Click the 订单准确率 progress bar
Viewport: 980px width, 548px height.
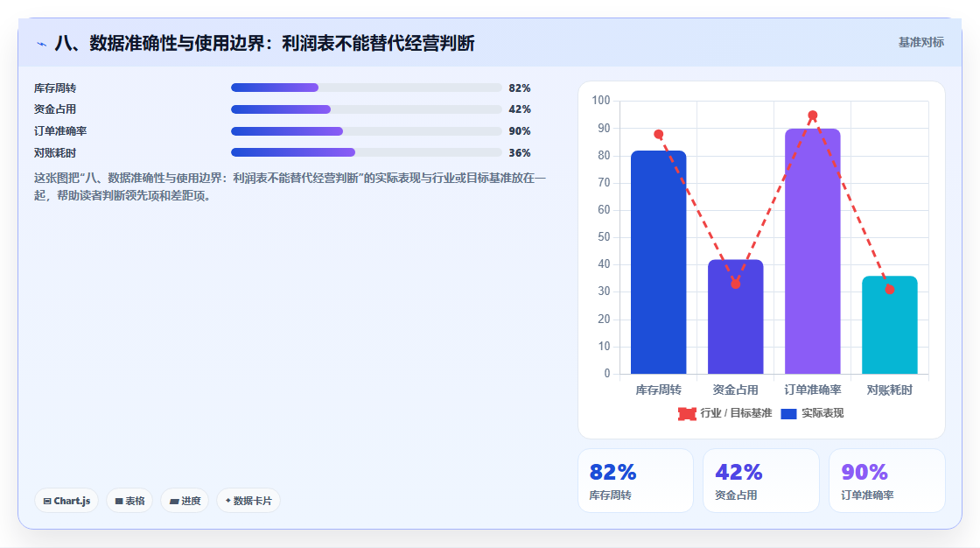click(367, 131)
